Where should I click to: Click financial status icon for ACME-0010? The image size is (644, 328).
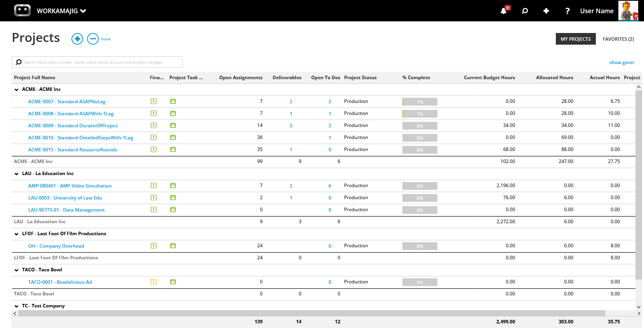tap(153, 137)
